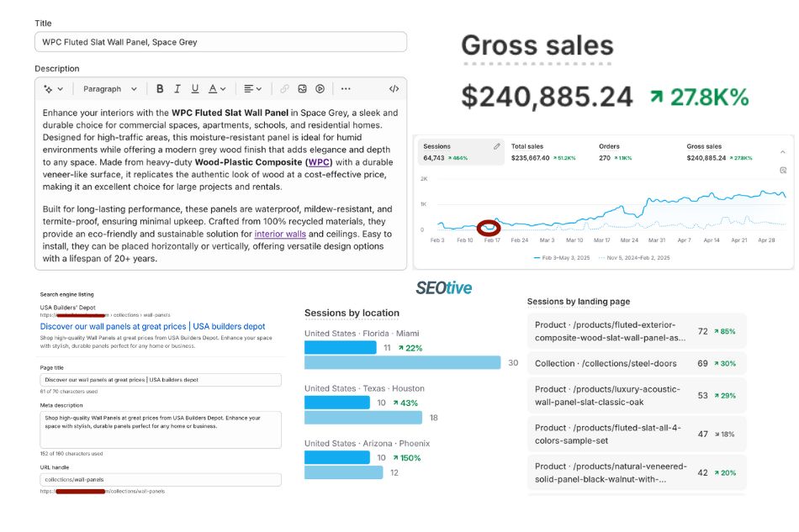Image resolution: width=799 pixels, height=532 pixels.
Task: Click the chart report icon below the chevron
Action: (783, 170)
